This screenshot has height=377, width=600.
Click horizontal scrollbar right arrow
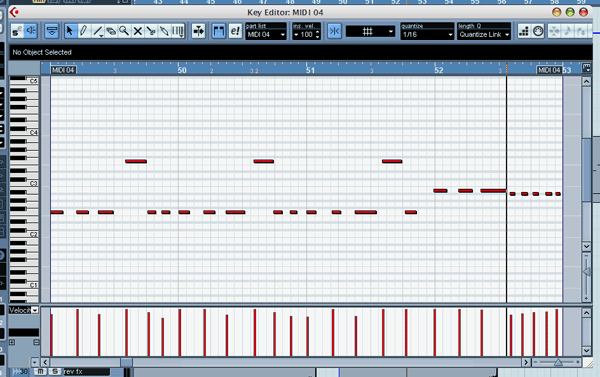tap(526, 362)
